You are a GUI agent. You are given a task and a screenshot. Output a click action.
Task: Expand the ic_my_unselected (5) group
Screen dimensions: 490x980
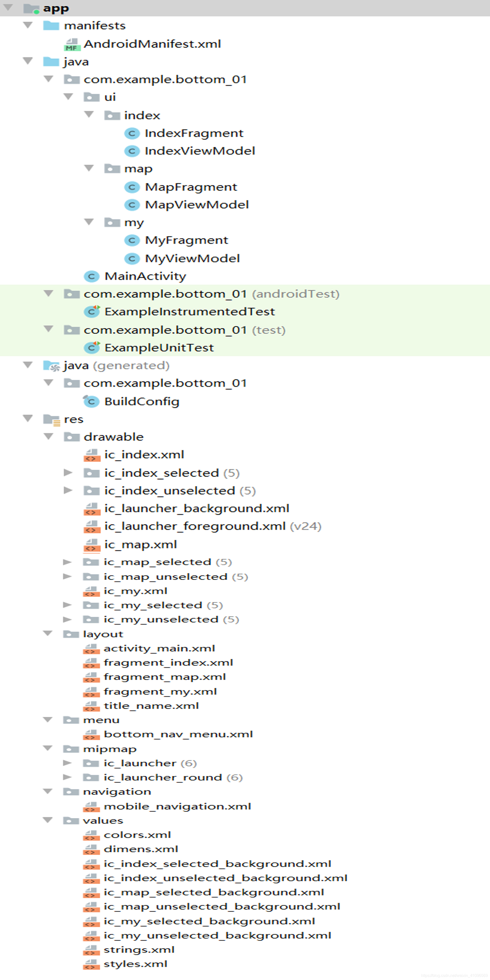[67, 619]
